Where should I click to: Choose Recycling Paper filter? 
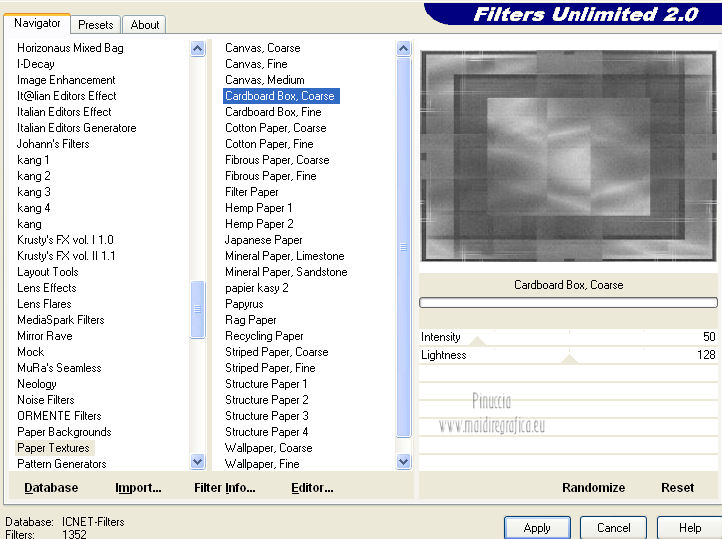pos(264,336)
